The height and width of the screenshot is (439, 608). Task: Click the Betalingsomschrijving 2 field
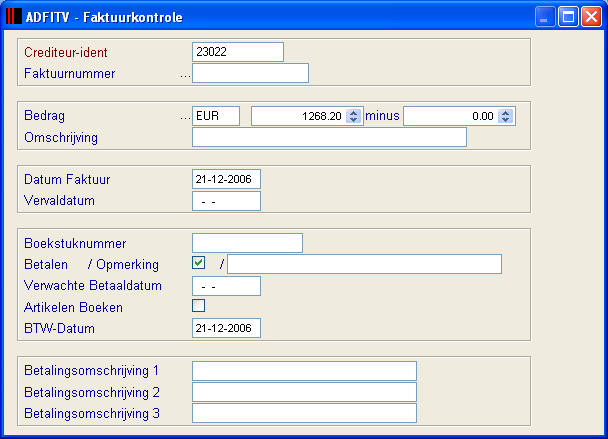coord(304,392)
